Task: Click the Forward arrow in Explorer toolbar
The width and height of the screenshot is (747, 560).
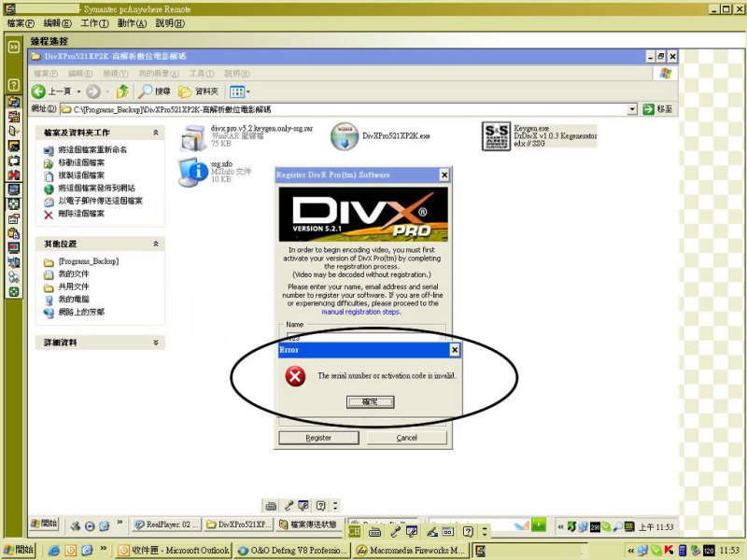Action: click(x=92, y=91)
